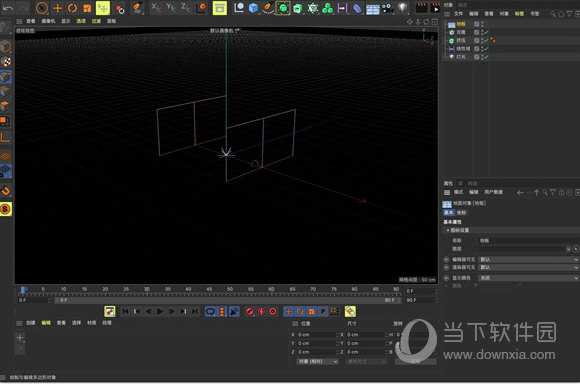Select the Live Selection tool
Viewport: 580px width, 384px height.
tap(42, 8)
